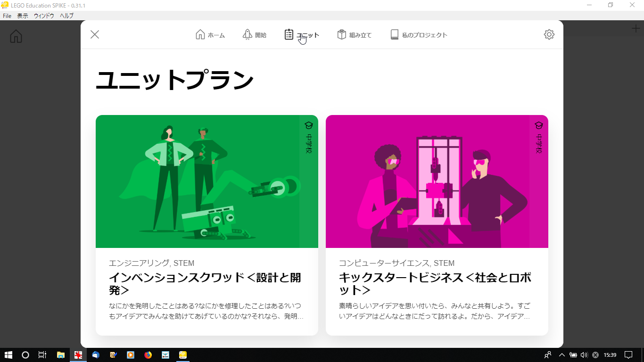Open the 組み立て tab

point(355,35)
